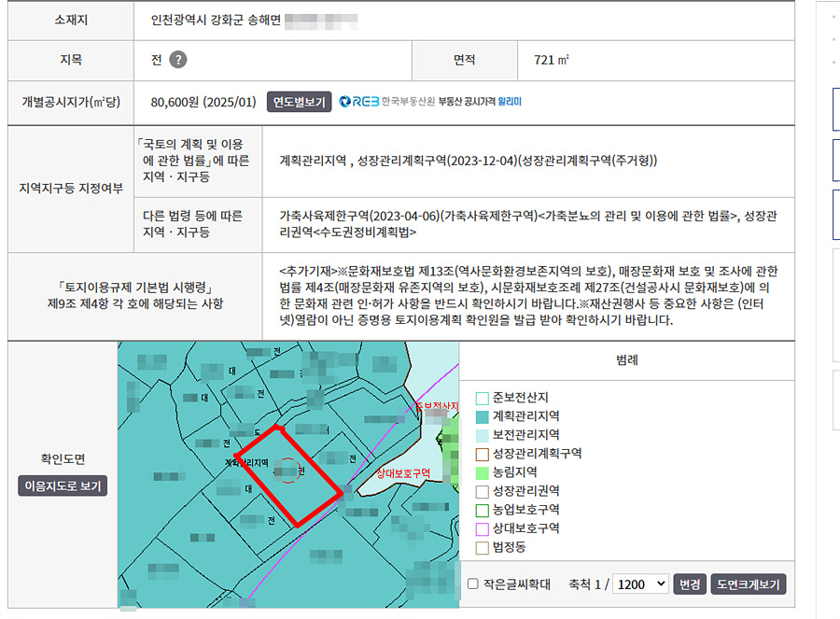Viewport: 840px width, 619px height.
Task: Click the 농업보호구역 green outline swatch
Action: click(x=483, y=510)
